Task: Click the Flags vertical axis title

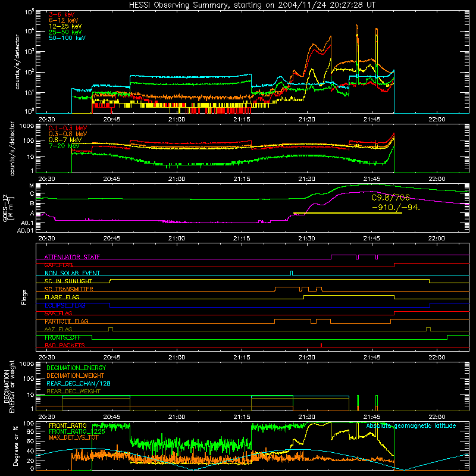Action: 24,297
